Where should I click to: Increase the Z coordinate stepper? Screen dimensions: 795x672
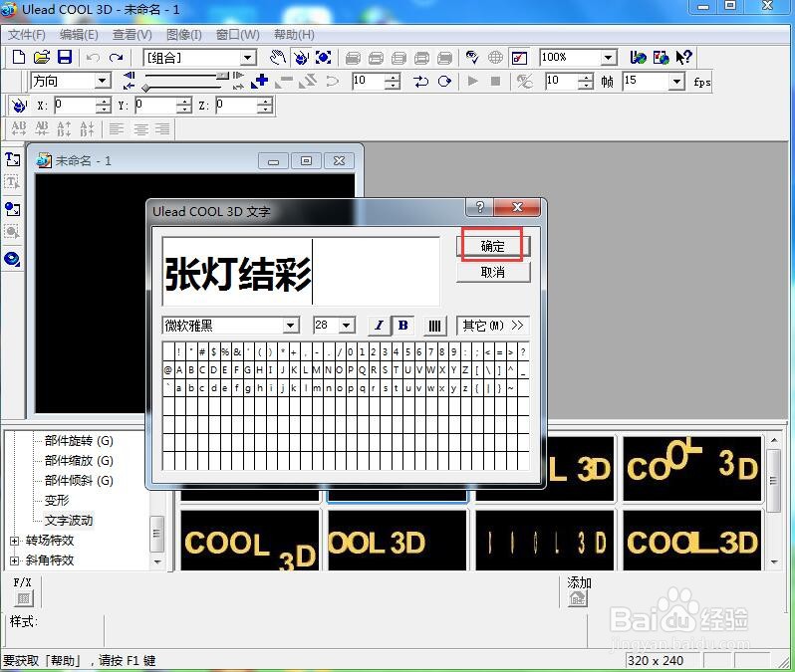pyautogui.click(x=264, y=102)
